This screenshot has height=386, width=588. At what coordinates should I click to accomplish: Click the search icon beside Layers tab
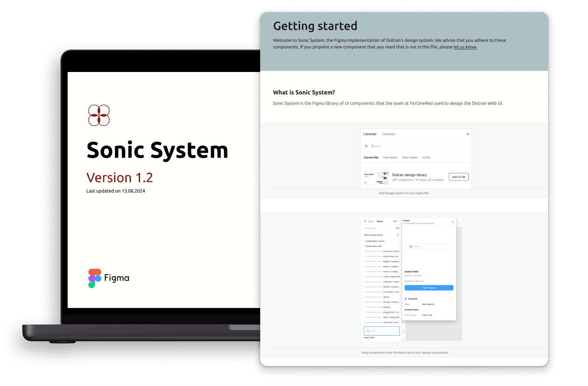coord(365,221)
